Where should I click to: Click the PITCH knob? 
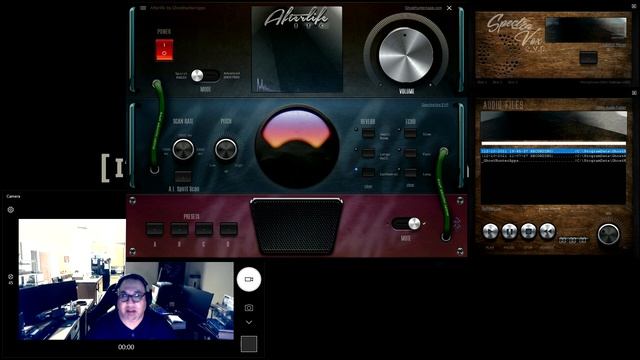click(226, 149)
